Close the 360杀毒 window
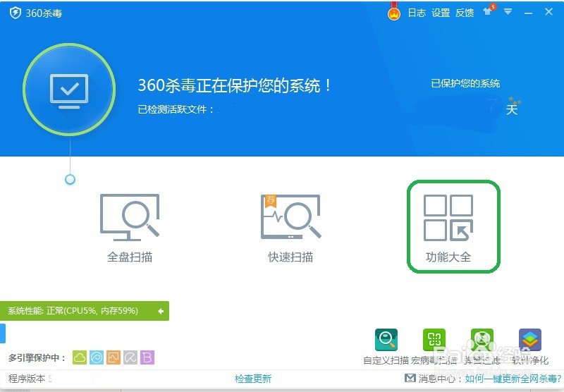The width and height of the screenshot is (564, 392). [x=548, y=12]
